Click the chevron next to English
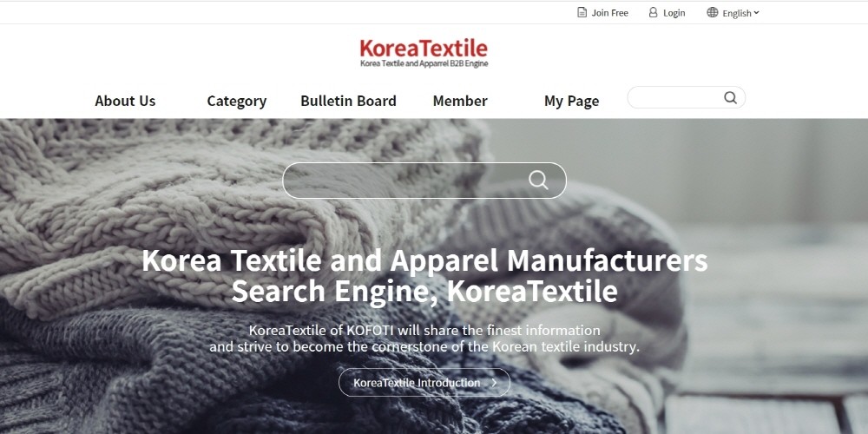 [x=756, y=13]
